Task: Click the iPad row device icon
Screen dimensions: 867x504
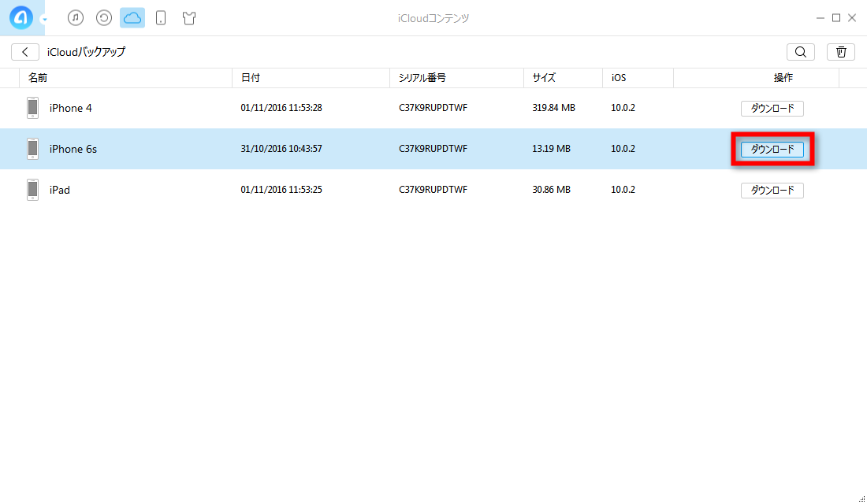Action: click(x=32, y=190)
